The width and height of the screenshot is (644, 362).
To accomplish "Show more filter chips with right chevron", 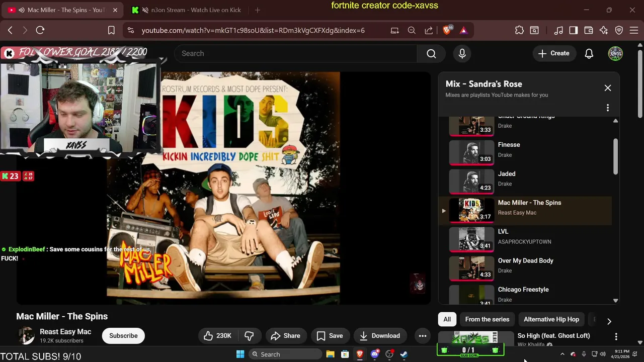I will click(609, 321).
